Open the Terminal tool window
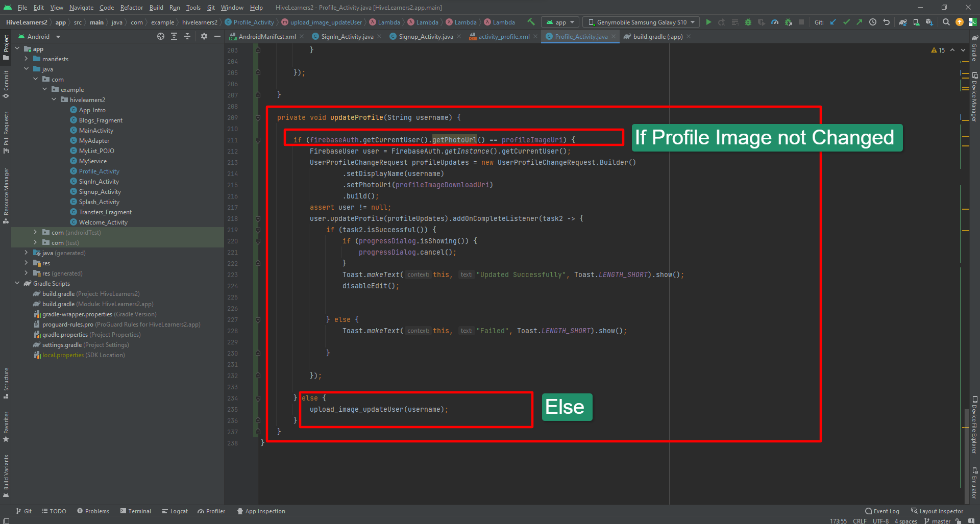Screen dimensions: 980x524 [x=136, y=511]
